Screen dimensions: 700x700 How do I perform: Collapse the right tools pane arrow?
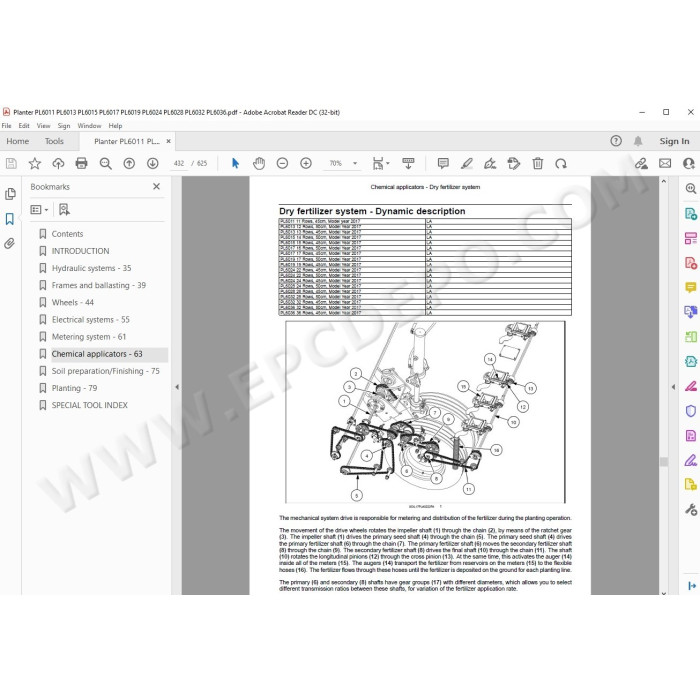pos(673,387)
